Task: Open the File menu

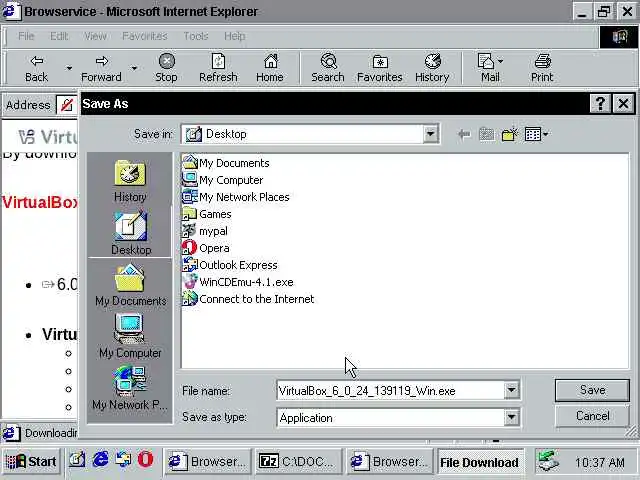Action: pyautogui.click(x=26, y=36)
